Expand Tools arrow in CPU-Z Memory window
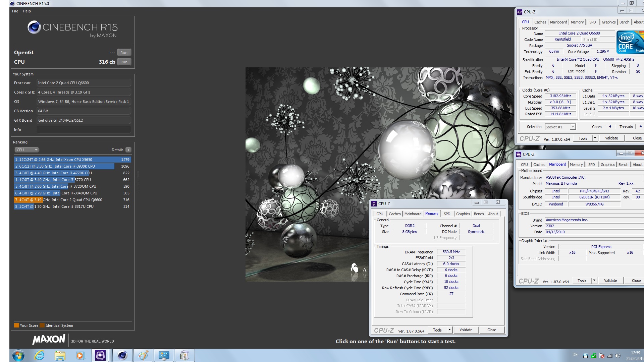The height and width of the screenshot is (362, 644). point(449,330)
